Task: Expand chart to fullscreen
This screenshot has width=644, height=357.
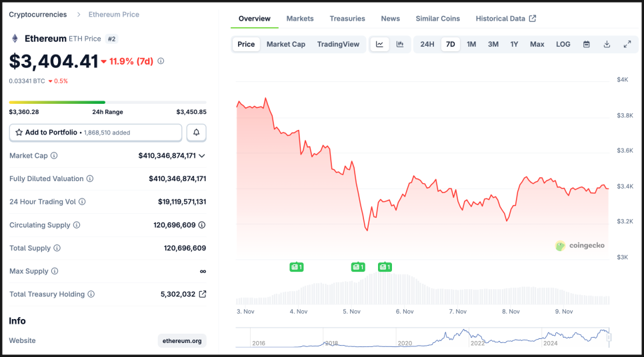Action: pyautogui.click(x=627, y=44)
